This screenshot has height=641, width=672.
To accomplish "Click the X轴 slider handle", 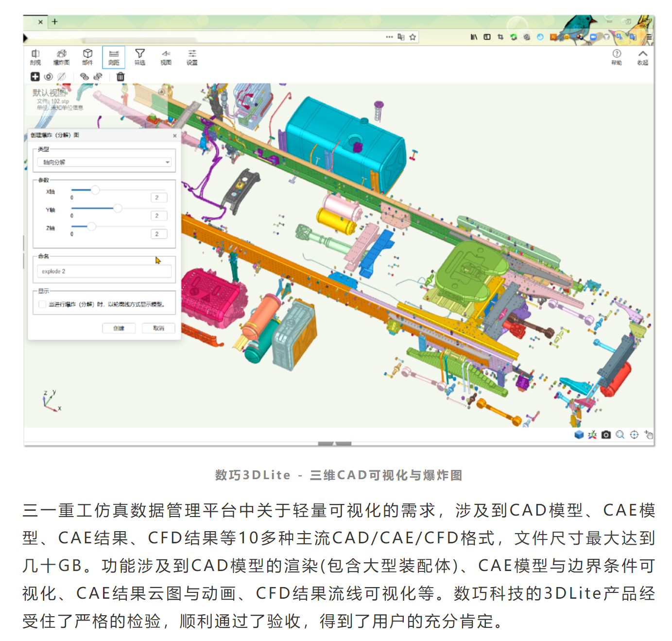I will point(95,190).
